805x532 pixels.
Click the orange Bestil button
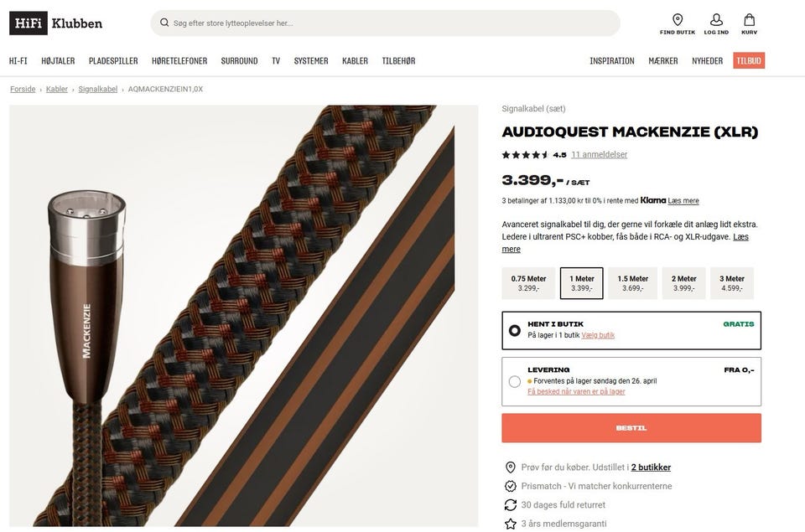pos(631,428)
